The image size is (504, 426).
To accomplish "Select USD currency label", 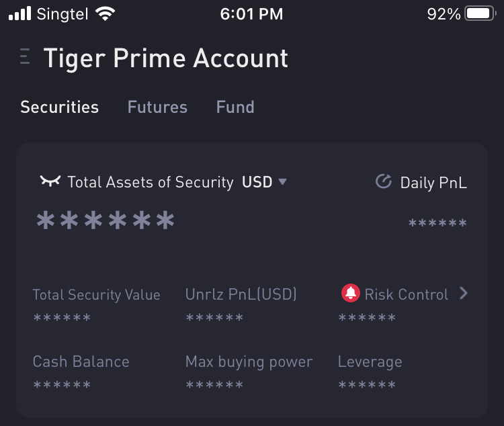I will click(257, 182).
